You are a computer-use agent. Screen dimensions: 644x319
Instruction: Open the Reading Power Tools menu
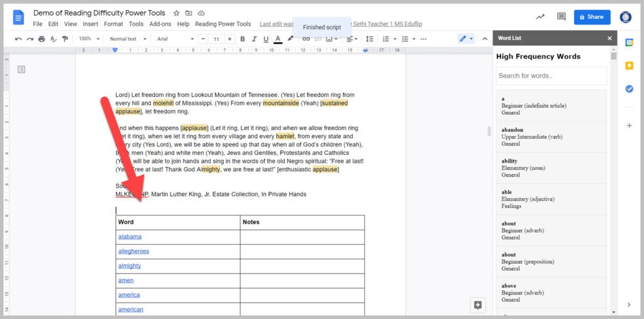click(x=223, y=24)
